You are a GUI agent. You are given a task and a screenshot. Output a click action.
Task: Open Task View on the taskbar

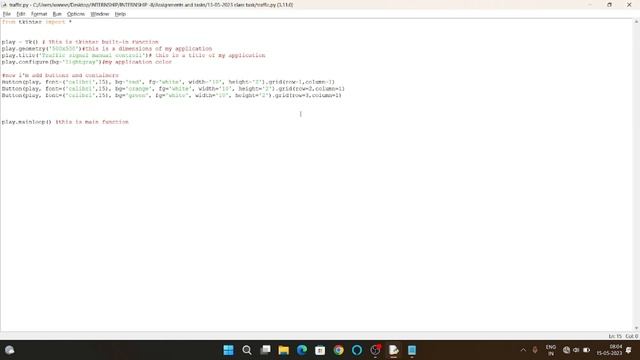coord(265,350)
